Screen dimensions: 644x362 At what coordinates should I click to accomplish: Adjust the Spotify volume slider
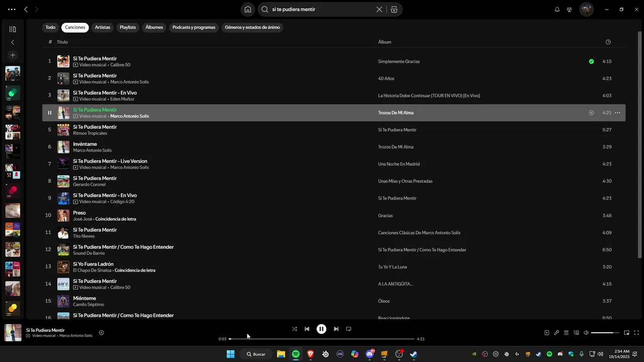pos(605,332)
